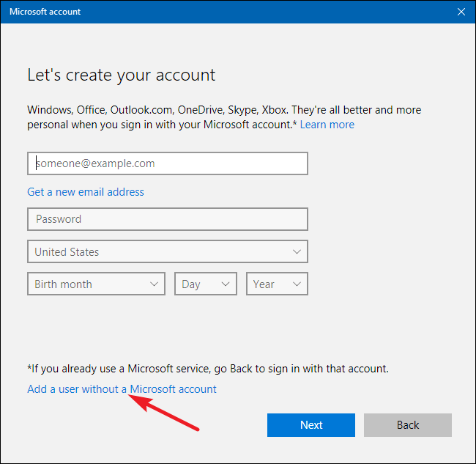Image resolution: width=476 pixels, height=464 pixels.
Task: Click Get a new email address
Action: (86, 192)
